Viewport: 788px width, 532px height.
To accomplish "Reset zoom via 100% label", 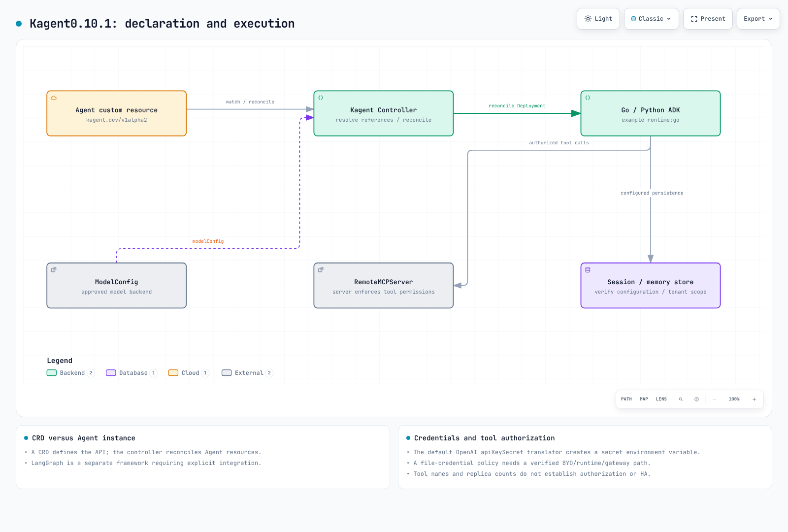I will pos(734,399).
